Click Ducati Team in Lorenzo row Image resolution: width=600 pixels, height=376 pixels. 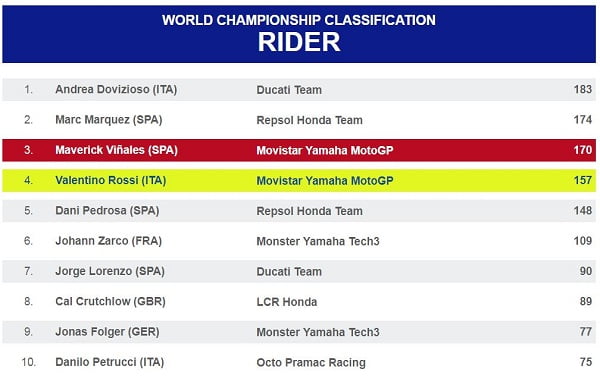point(289,272)
